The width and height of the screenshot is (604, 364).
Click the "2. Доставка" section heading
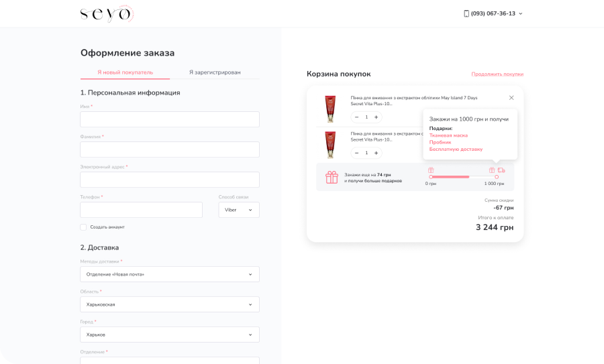[99, 247]
